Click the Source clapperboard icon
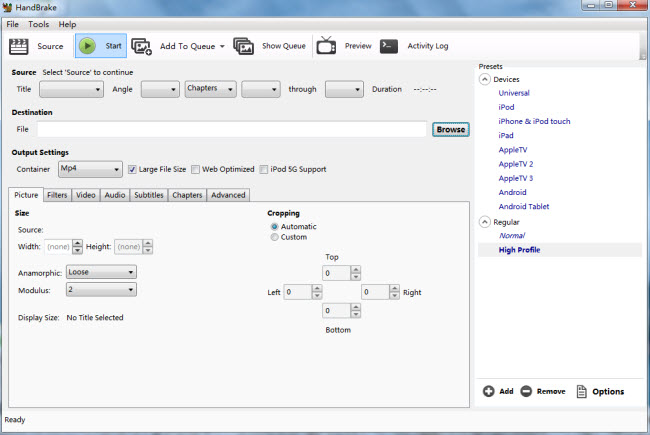This screenshot has height=435, width=650. 19,46
